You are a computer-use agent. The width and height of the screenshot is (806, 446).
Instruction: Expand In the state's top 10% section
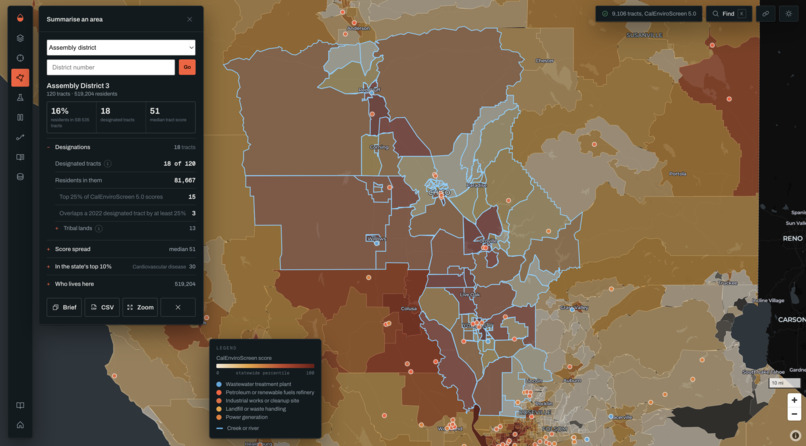121,267
